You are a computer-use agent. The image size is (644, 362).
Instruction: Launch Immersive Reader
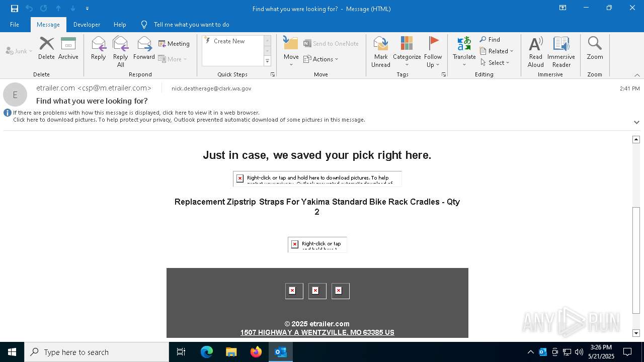(561, 52)
